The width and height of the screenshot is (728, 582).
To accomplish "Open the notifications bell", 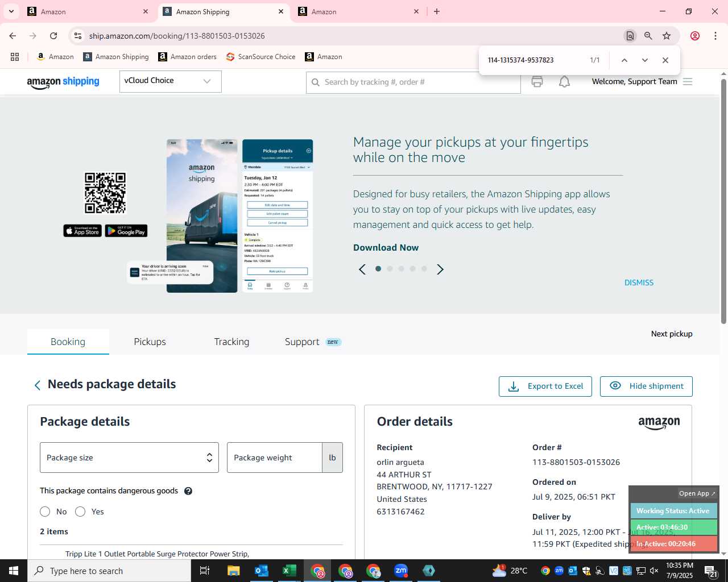I will click(x=564, y=82).
